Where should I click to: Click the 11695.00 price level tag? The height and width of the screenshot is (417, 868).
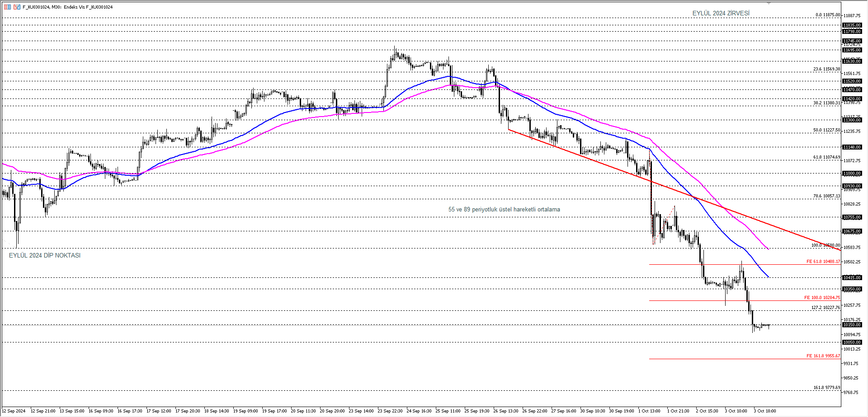click(852, 50)
